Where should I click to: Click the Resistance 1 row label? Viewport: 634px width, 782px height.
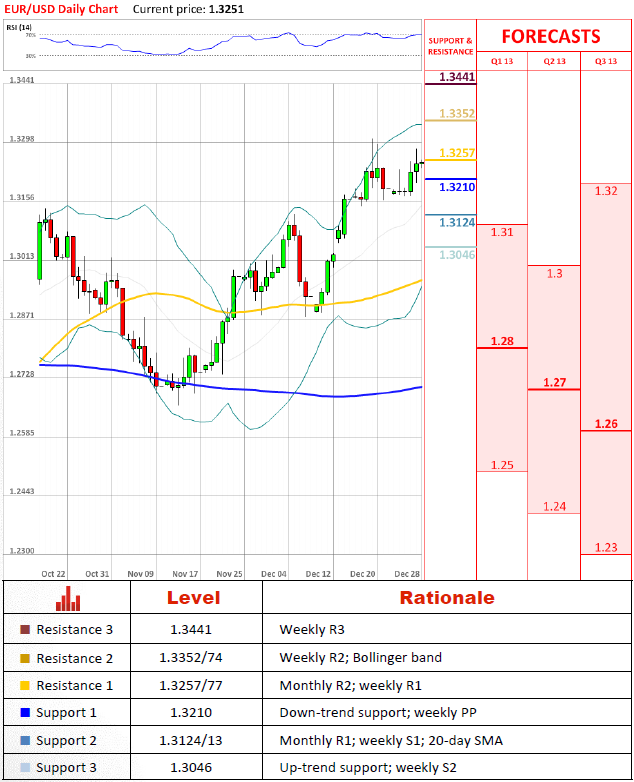(74, 685)
